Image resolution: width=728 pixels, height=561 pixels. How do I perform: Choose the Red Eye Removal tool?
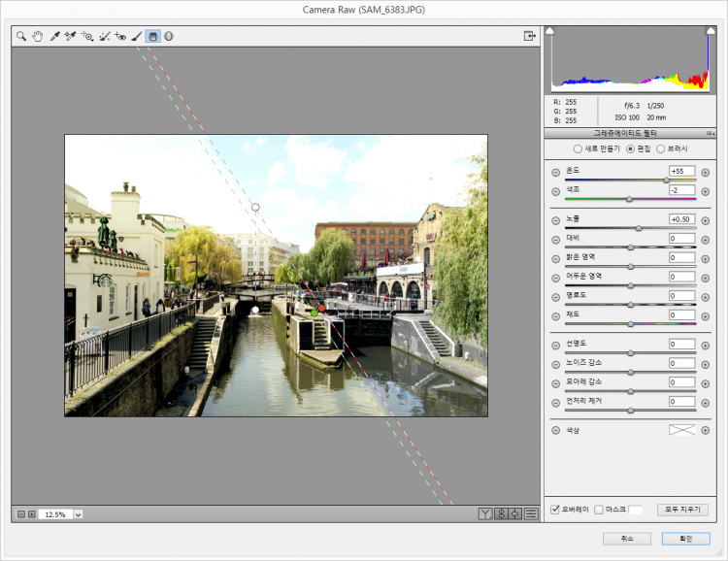pyautogui.click(x=120, y=36)
